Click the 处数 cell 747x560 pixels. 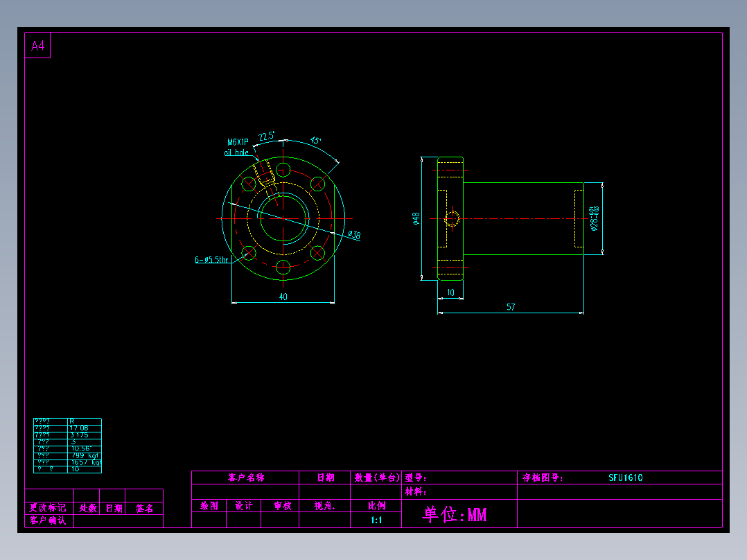87,508
